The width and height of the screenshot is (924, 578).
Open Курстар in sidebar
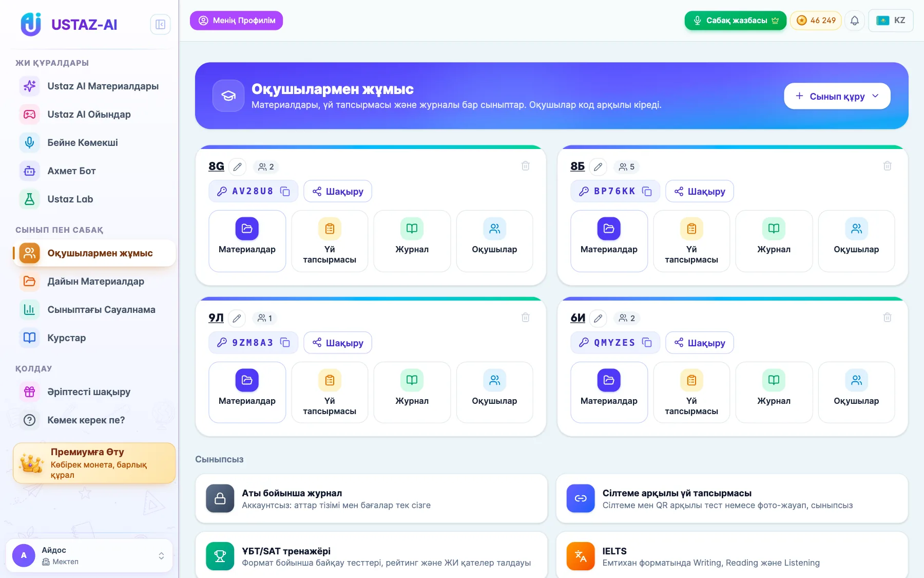(x=95, y=338)
